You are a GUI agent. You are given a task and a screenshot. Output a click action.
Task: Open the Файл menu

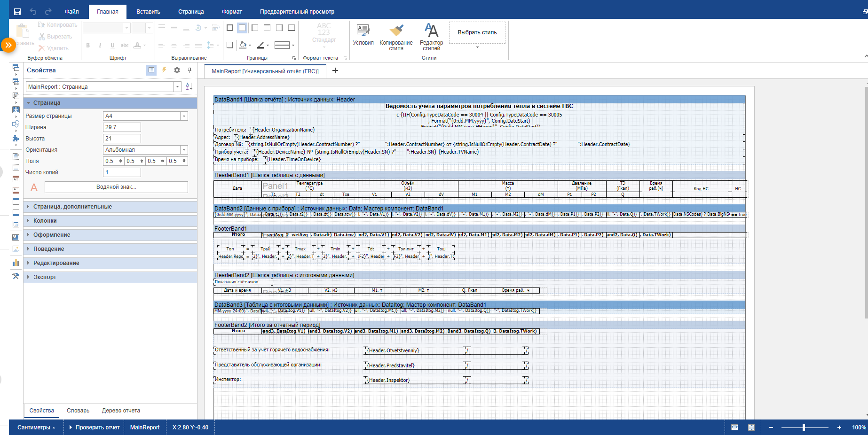pyautogui.click(x=71, y=12)
